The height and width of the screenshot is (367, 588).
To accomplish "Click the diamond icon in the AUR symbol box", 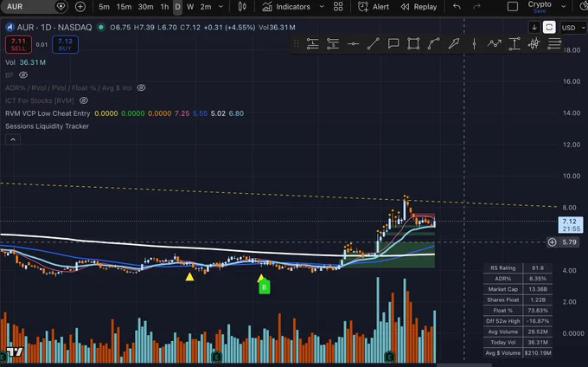I will pos(61,6).
